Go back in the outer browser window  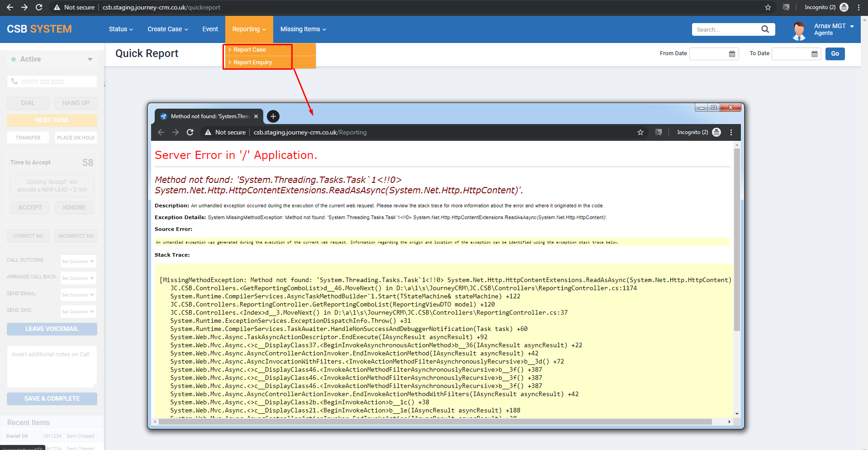[10, 7]
